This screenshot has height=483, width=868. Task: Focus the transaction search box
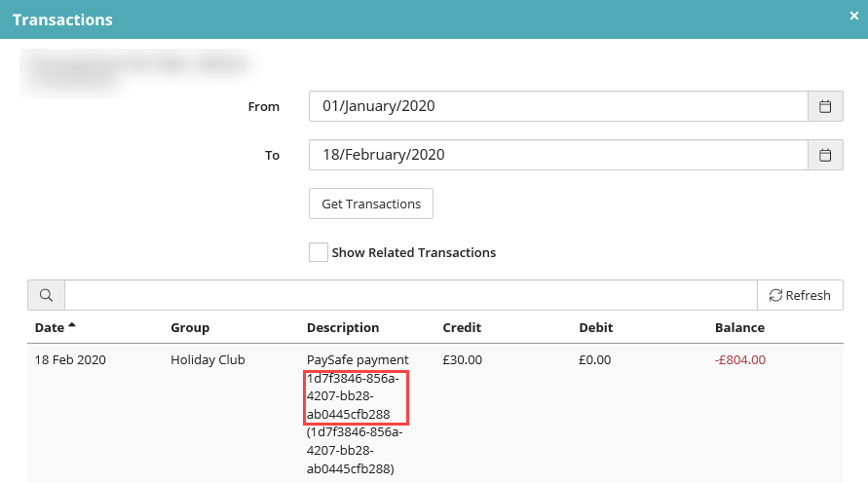click(x=411, y=295)
